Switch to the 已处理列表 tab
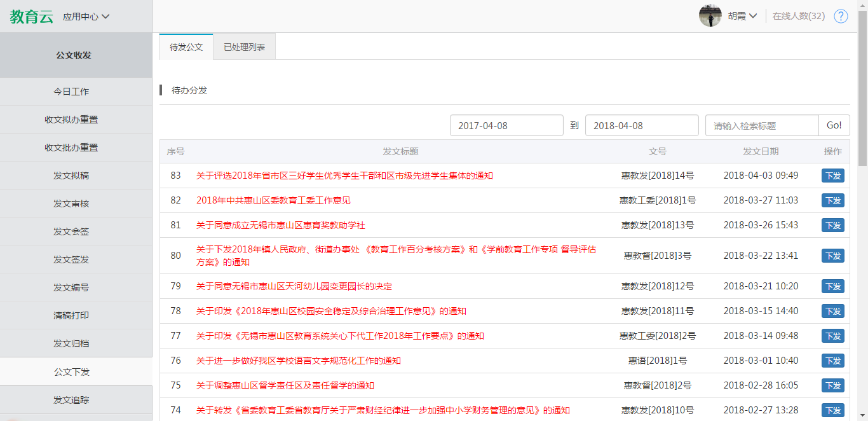868x421 pixels. (x=244, y=47)
